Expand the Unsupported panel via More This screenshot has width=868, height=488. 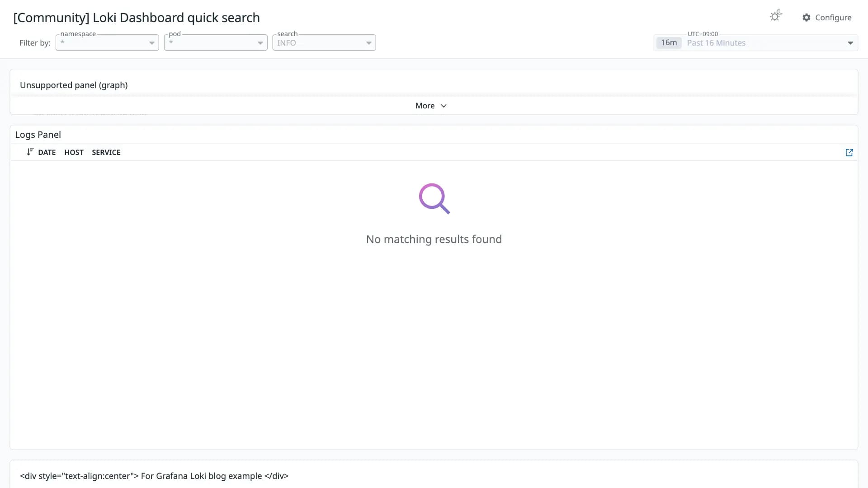(x=431, y=106)
